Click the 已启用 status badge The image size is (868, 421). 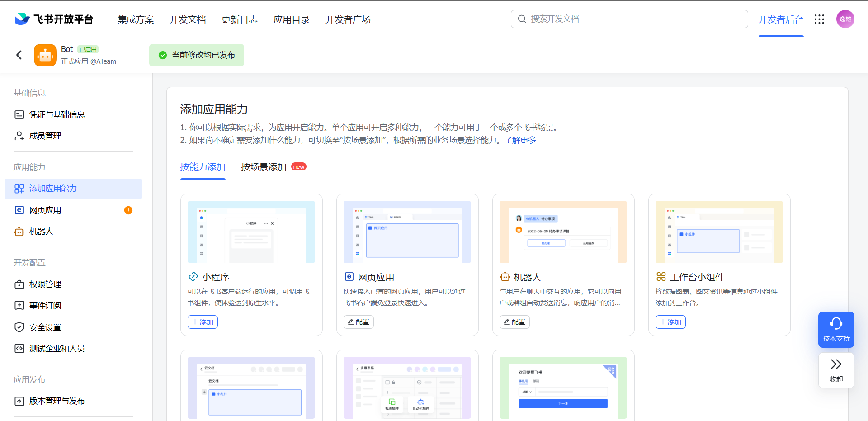(88, 49)
